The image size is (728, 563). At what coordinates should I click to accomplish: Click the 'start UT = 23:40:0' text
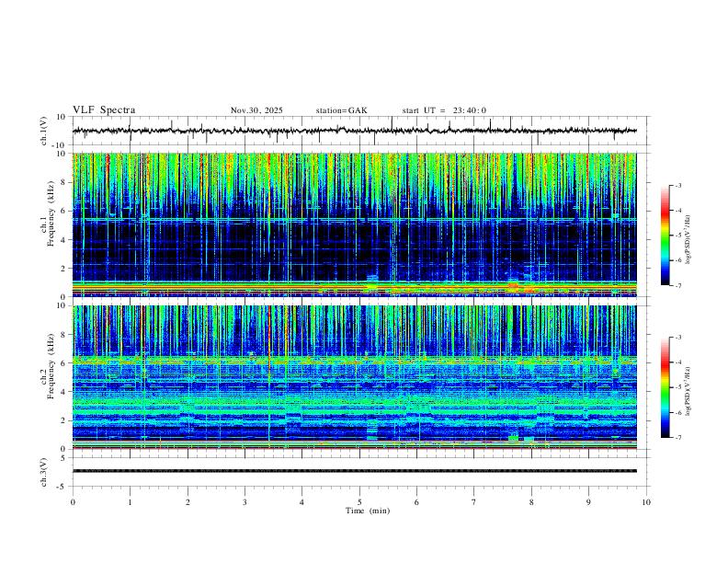coord(444,110)
